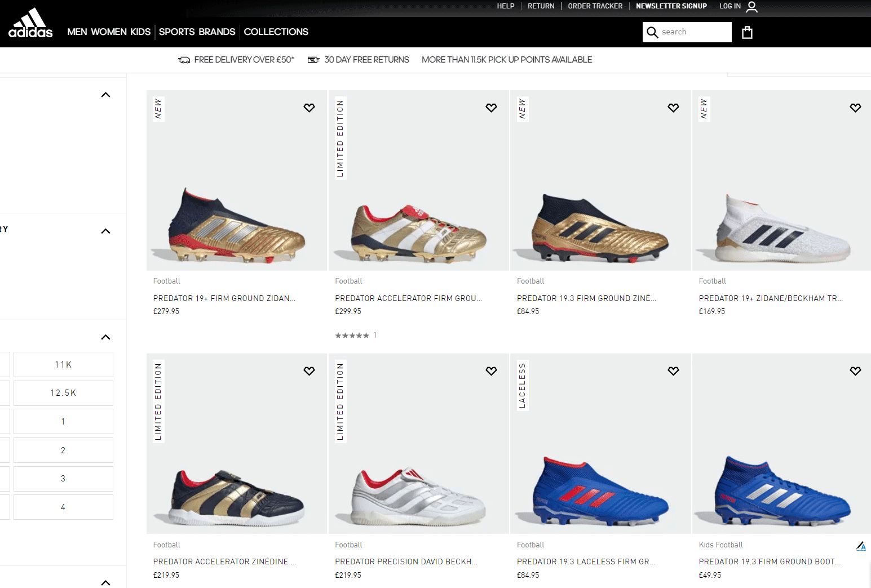This screenshot has width=871, height=588.
Task: Select size 4 filter
Action: 63,507
